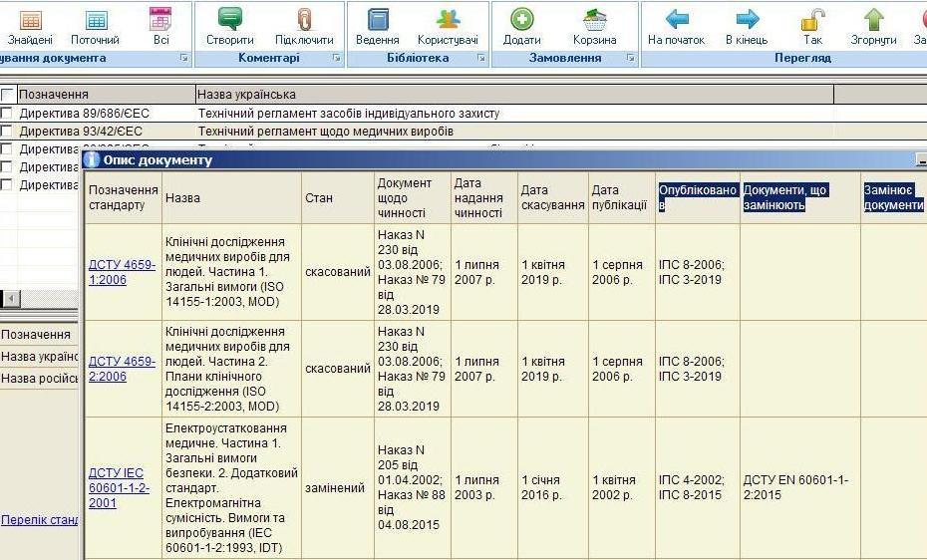
Task: Select the Опубліковано в column header
Action: point(698,198)
